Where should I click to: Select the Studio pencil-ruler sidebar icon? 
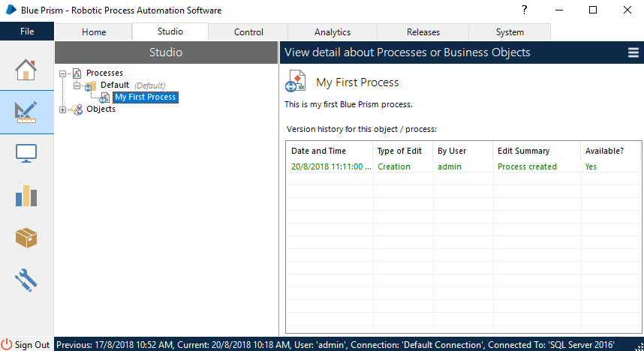26,112
